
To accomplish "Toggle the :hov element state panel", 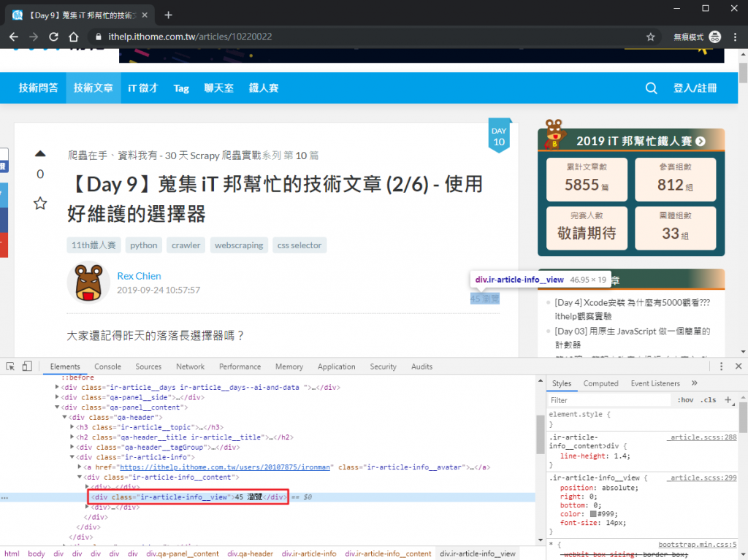I will 685,399.
